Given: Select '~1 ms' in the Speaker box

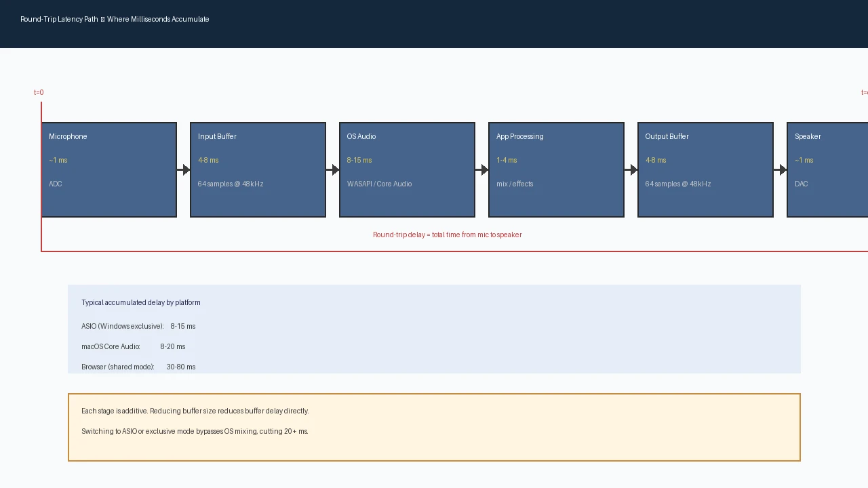Looking at the screenshot, I should click(804, 160).
